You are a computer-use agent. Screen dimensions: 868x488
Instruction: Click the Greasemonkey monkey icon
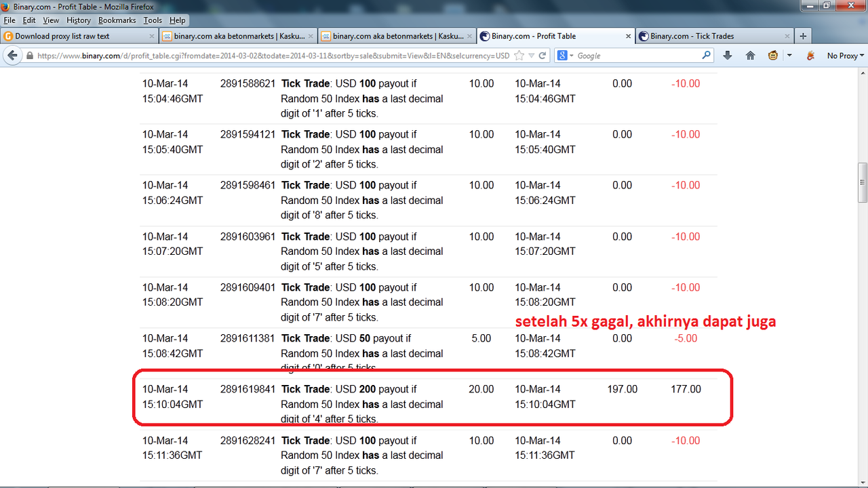[x=772, y=56]
